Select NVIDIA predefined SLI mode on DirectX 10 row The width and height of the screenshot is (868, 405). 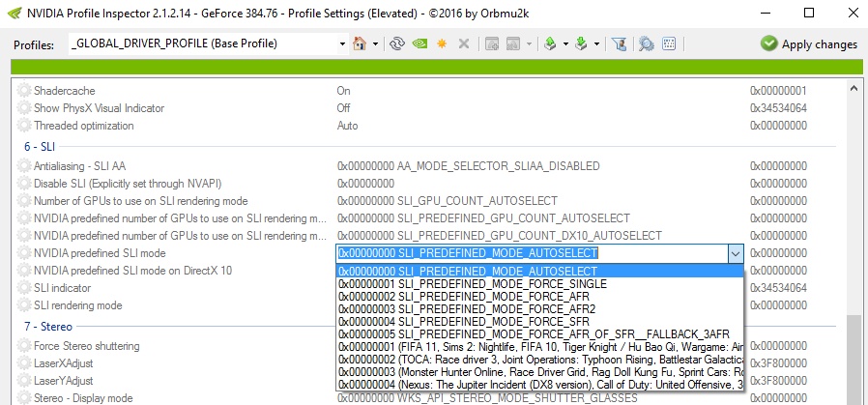(x=132, y=271)
